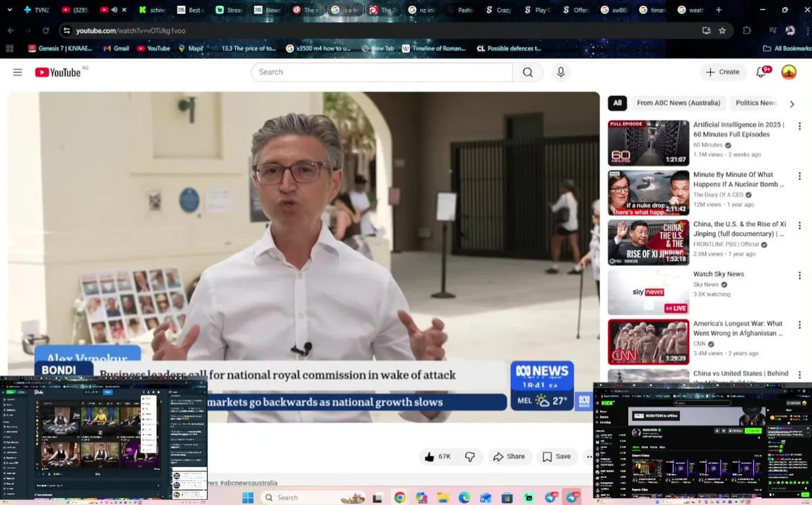Go to the YouTube home logo
This screenshot has width=812, height=505.
(x=58, y=72)
